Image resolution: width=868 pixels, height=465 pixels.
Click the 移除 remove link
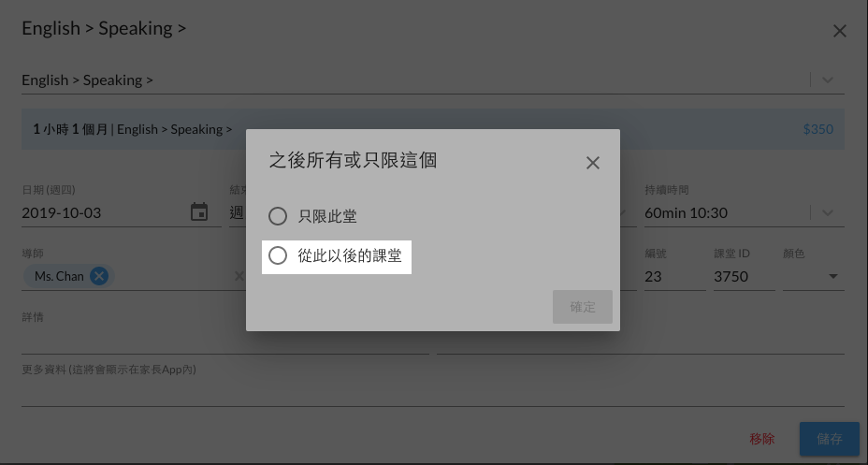(x=761, y=439)
